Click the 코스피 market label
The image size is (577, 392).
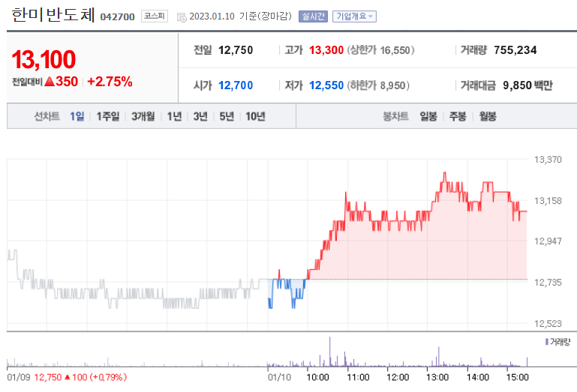pos(155,16)
